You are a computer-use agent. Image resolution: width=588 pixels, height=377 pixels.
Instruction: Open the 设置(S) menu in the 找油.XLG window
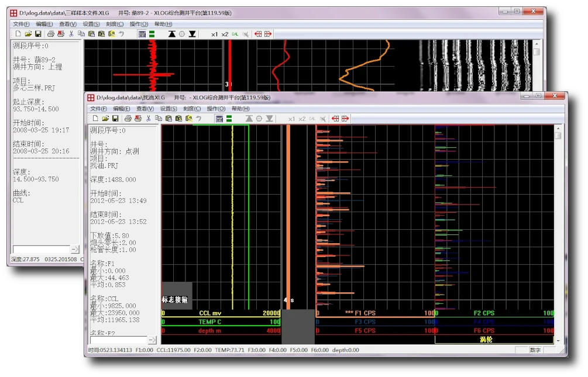pyautogui.click(x=169, y=109)
